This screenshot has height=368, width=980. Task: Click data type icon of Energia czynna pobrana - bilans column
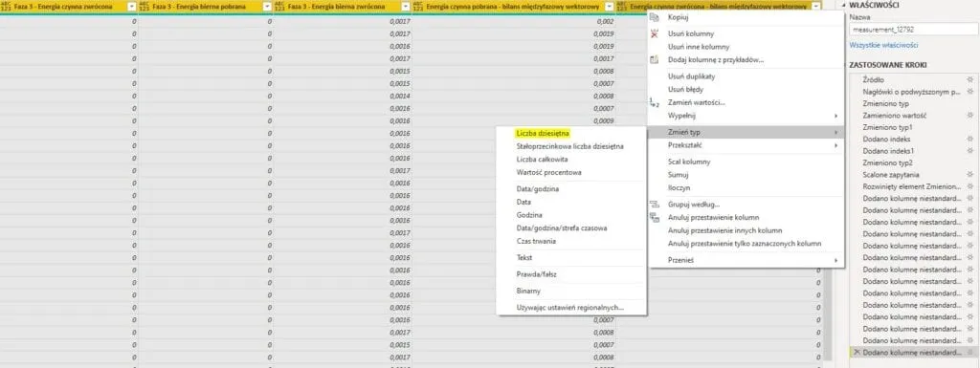418,7
